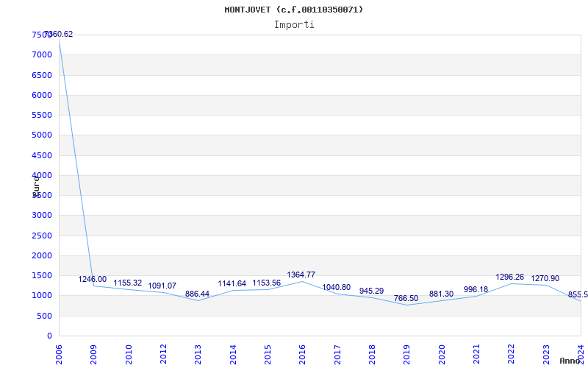Click the 881.30 value label
The height and width of the screenshot is (368, 588).
[442, 294]
